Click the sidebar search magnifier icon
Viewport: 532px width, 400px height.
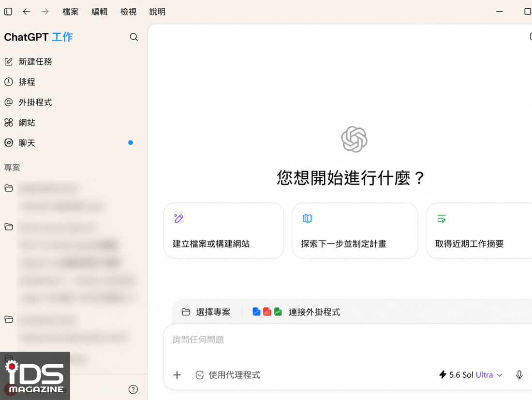point(133,37)
